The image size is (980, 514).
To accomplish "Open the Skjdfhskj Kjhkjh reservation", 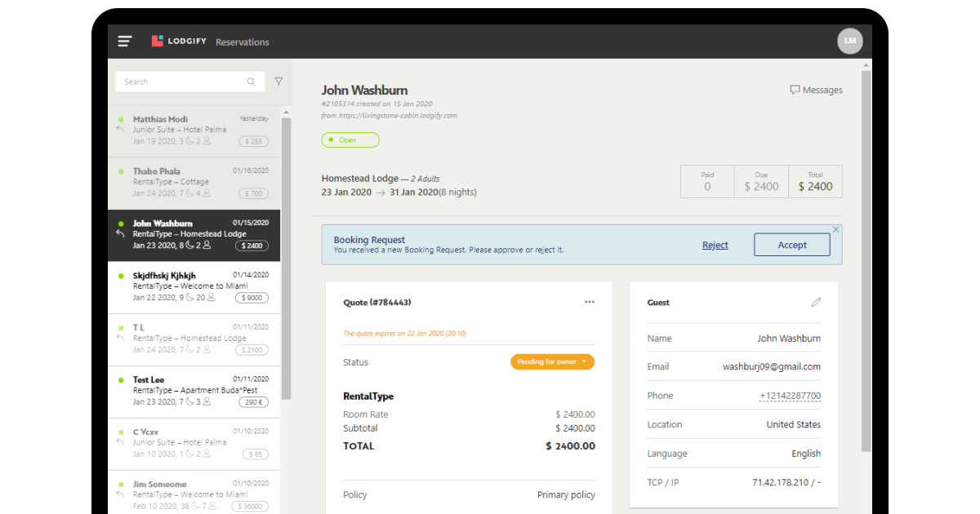I will (194, 288).
